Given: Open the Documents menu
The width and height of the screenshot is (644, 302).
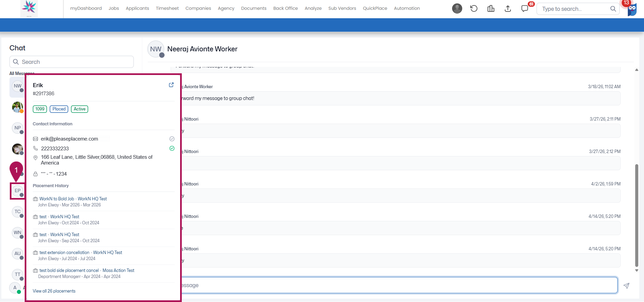Looking at the screenshot, I should [x=254, y=8].
